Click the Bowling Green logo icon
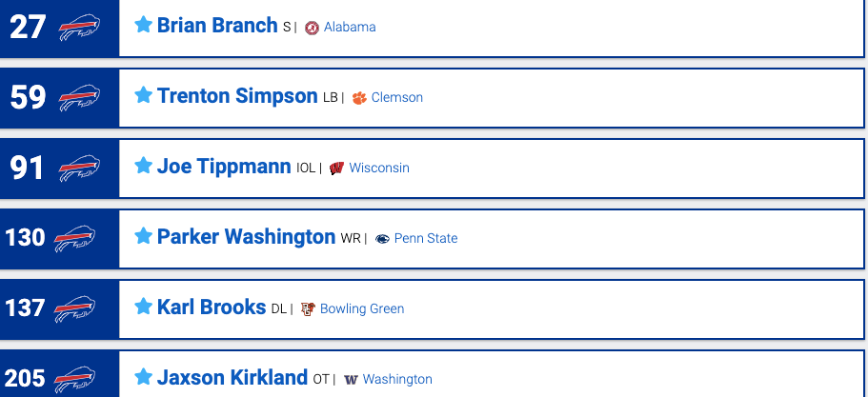Viewport: 868px width, 397px height. click(308, 309)
